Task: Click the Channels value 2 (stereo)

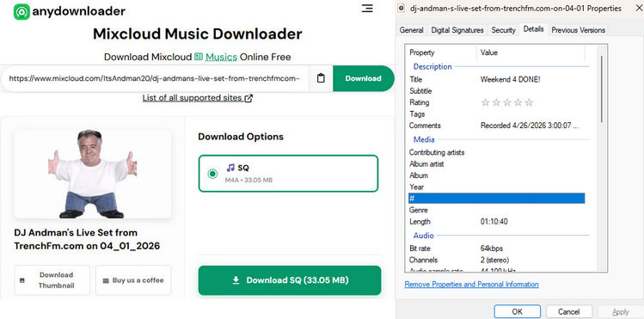Action: point(495,260)
